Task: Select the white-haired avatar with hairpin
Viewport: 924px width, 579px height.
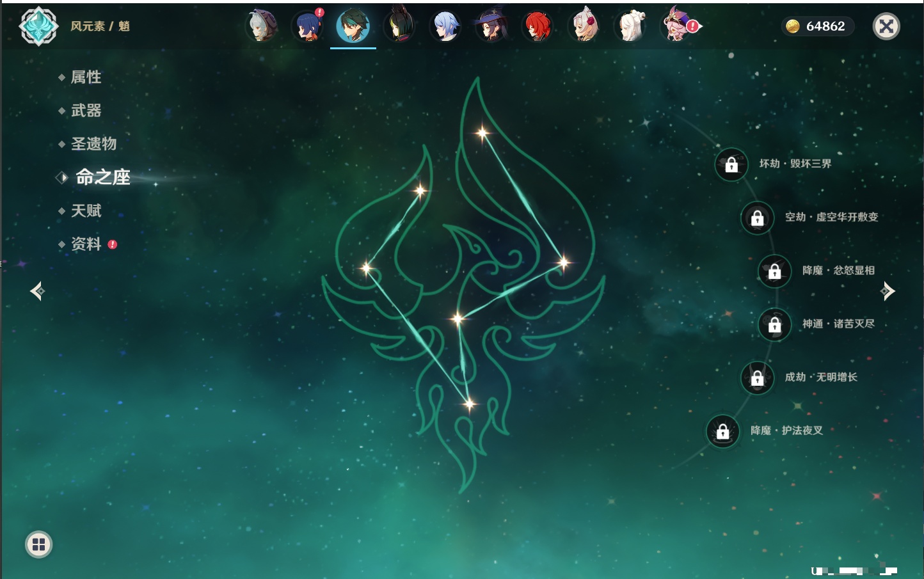Action: pyautogui.click(x=630, y=26)
